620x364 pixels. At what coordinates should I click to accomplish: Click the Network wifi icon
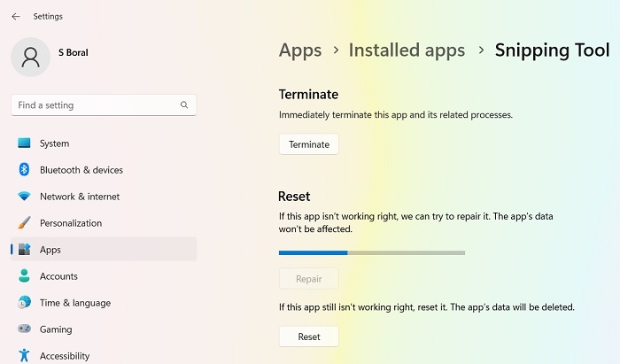[24, 196]
